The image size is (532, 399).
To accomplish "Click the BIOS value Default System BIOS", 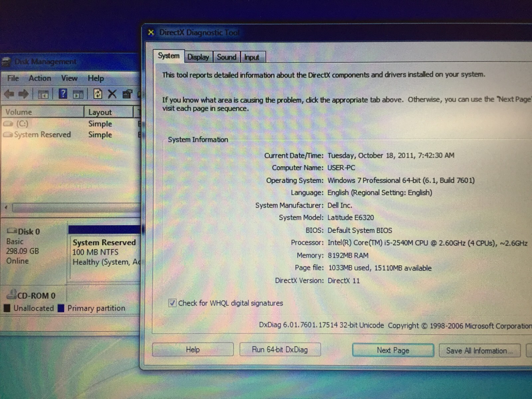I will pyautogui.click(x=360, y=230).
